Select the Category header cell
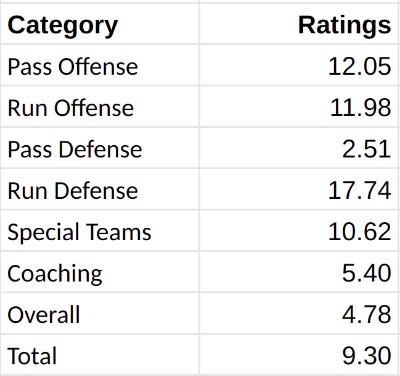The height and width of the screenshot is (376, 400). (100, 24)
